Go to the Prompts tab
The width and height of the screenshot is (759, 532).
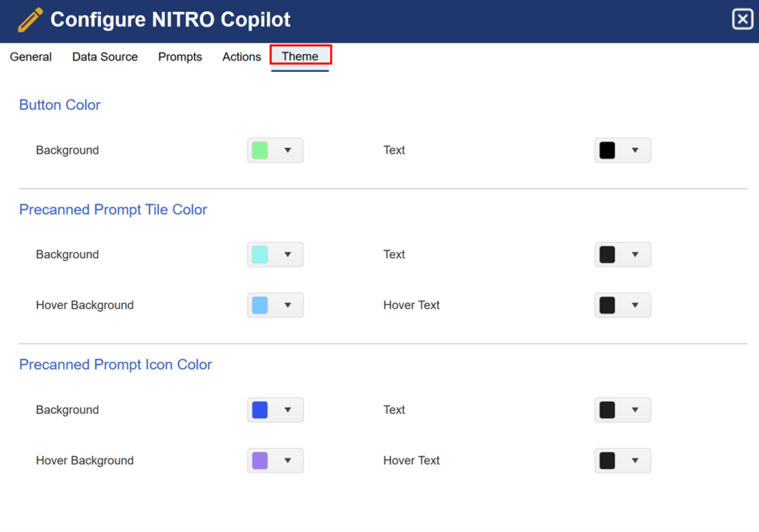click(180, 57)
